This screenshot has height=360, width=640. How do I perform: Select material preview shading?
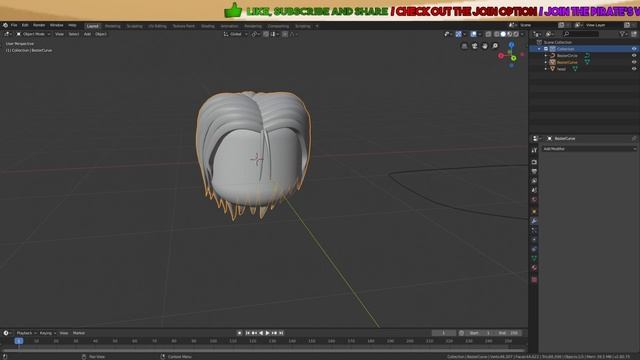[x=509, y=34]
